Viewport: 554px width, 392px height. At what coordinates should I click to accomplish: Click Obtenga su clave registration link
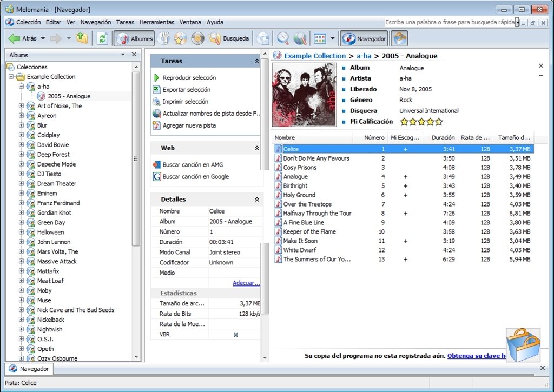click(x=476, y=356)
